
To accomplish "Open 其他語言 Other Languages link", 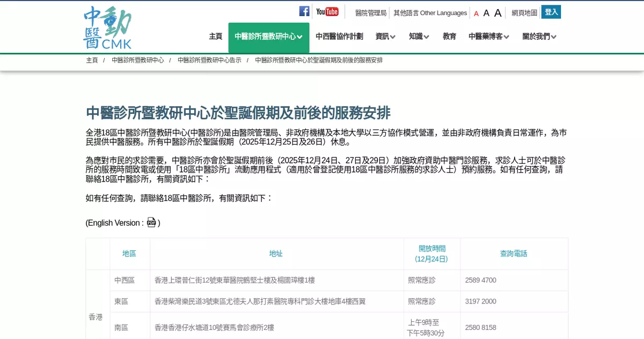I will point(430,13).
